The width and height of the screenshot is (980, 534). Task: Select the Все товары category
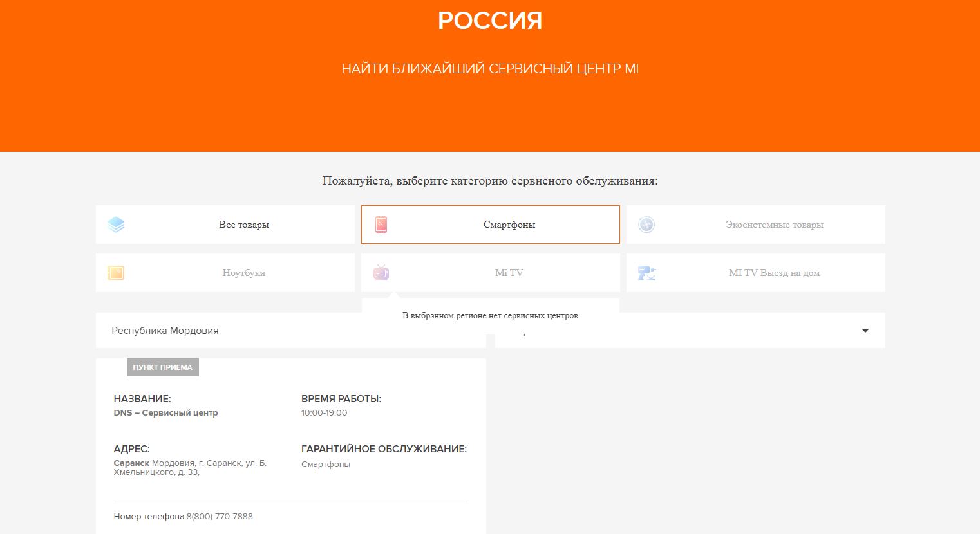click(x=225, y=225)
